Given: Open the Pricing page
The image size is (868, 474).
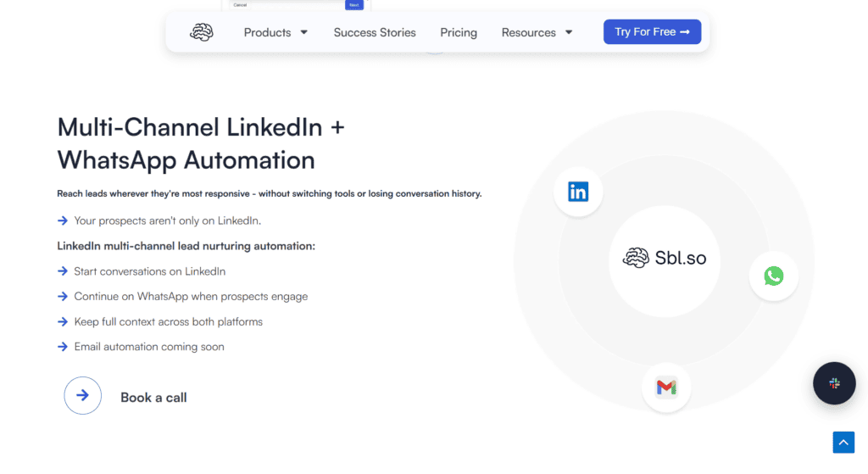Looking at the screenshot, I should coord(459,33).
